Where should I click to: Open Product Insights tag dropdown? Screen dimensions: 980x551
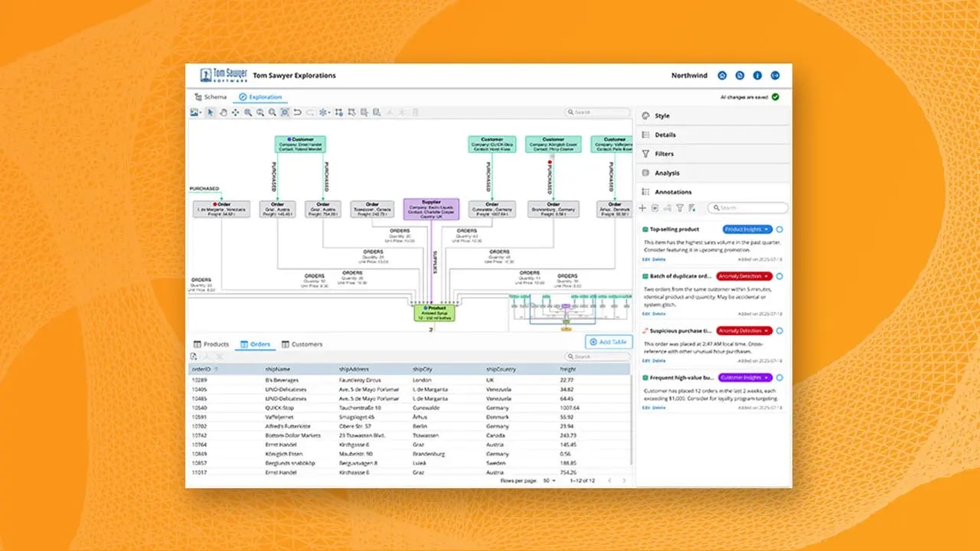coord(747,230)
